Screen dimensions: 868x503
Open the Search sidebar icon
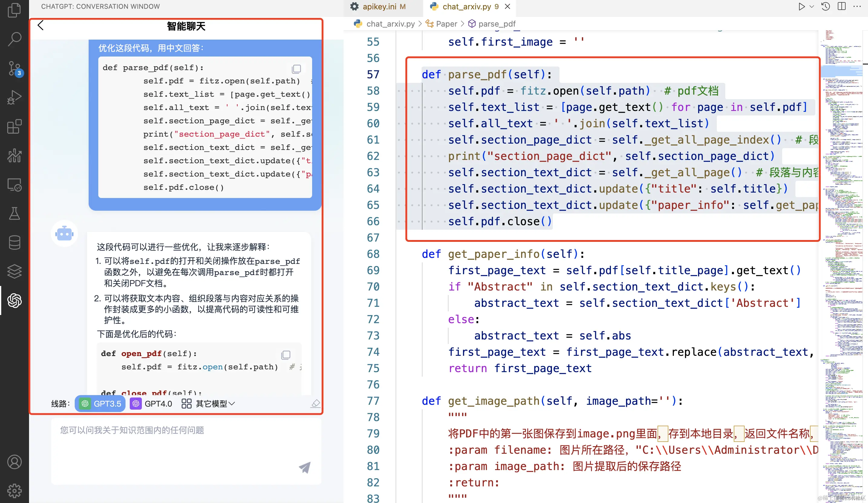[14, 39]
